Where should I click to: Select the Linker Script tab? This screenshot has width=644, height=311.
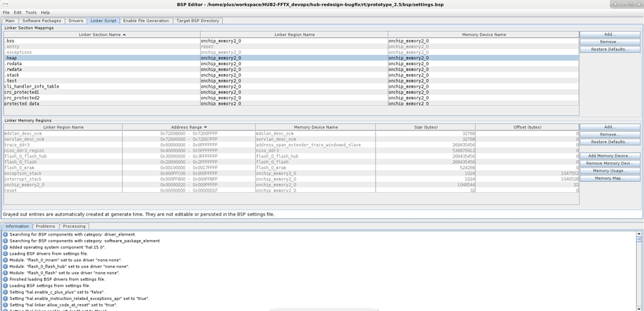click(x=103, y=21)
